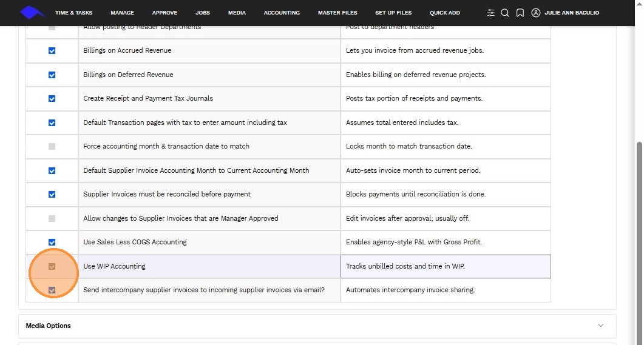Screen dimensions: 644x345
Task: Expand the Media Options section chevron
Action: [601, 326]
